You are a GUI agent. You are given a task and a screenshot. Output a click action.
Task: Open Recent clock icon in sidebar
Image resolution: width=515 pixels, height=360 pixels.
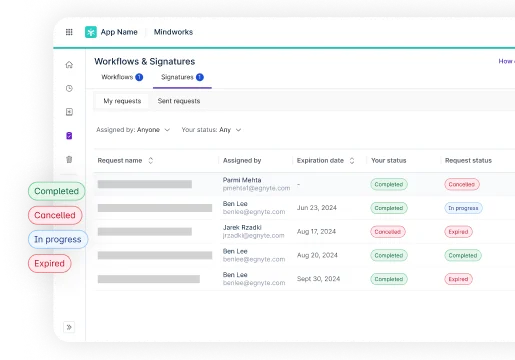pyautogui.click(x=69, y=88)
